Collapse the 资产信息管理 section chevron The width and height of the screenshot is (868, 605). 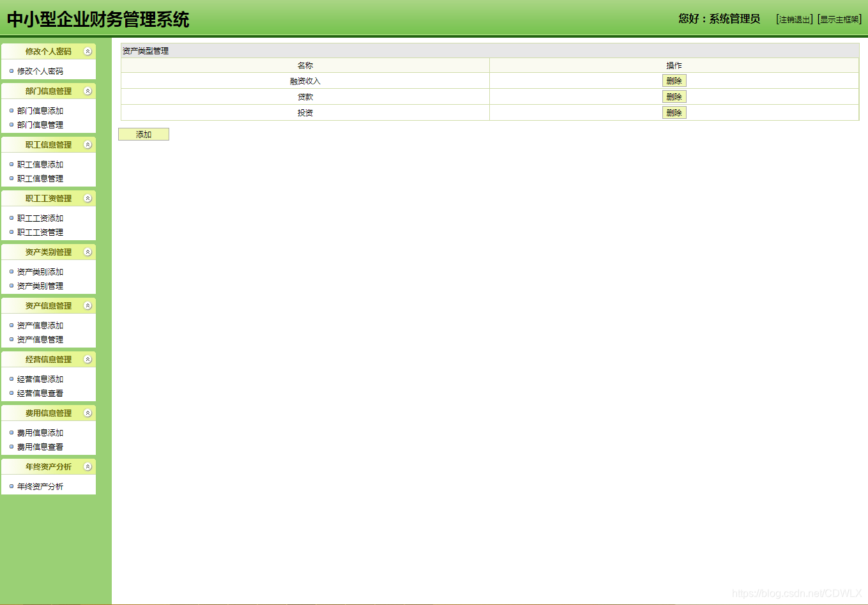(x=88, y=306)
